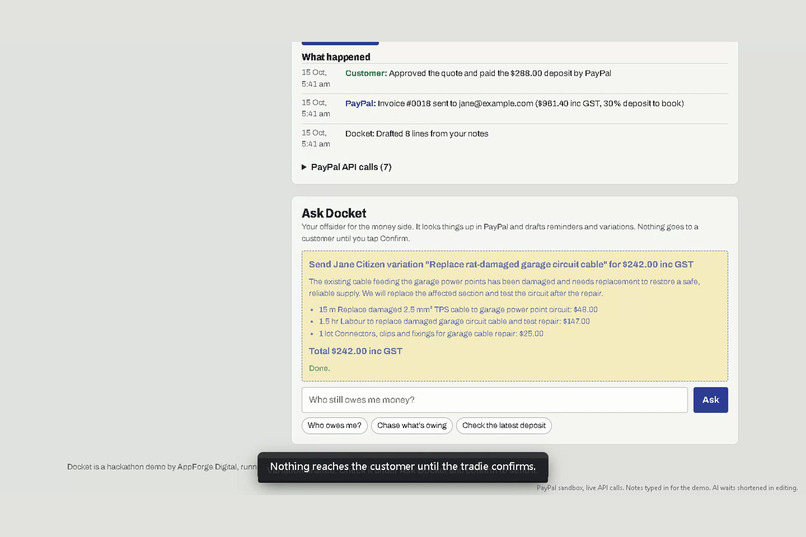806x537 pixels.
Task: Expand the PayPal API calls (7) section
Action: [346, 167]
